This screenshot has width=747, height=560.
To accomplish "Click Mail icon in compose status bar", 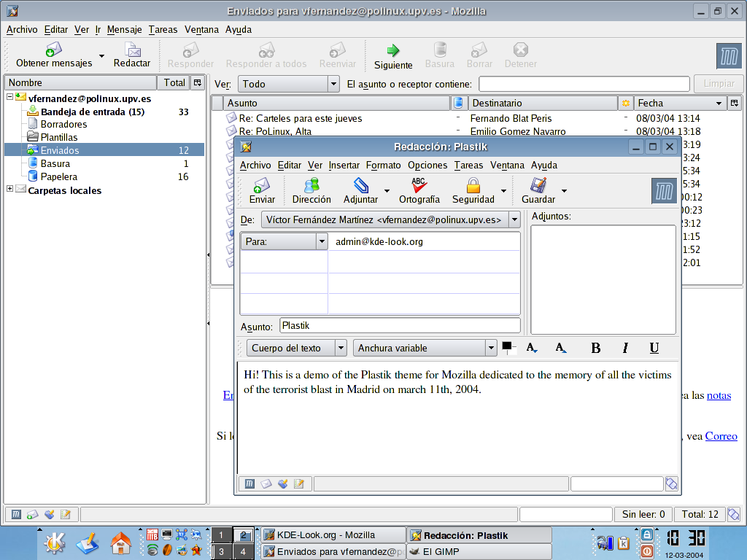I will click(x=266, y=484).
